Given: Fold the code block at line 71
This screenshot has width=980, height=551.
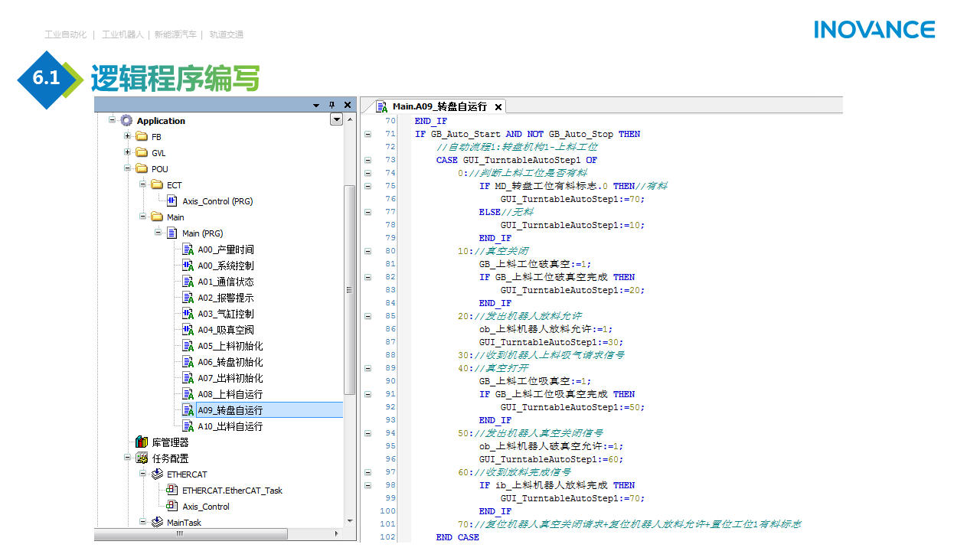Looking at the screenshot, I should (367, 134).
